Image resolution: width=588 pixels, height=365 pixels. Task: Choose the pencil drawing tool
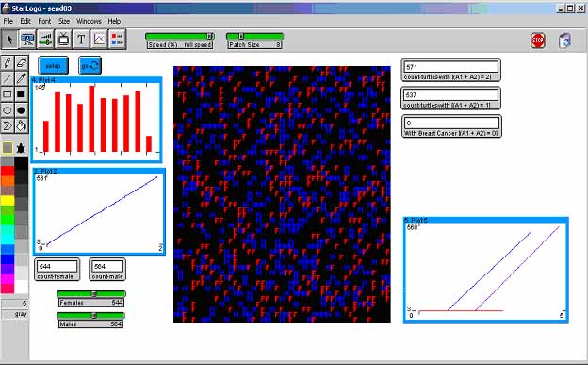click(8, 62)
